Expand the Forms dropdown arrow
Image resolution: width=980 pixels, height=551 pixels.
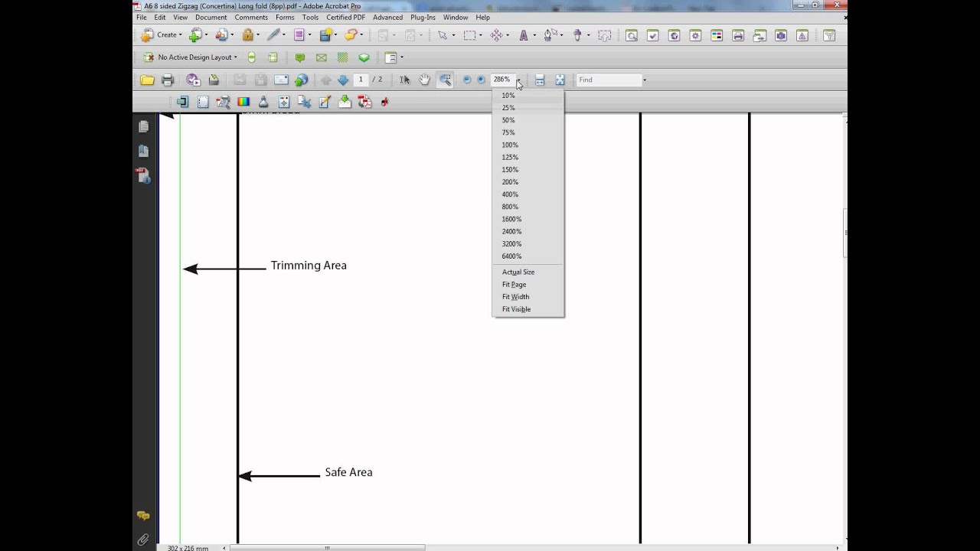[x=309, y=35]
